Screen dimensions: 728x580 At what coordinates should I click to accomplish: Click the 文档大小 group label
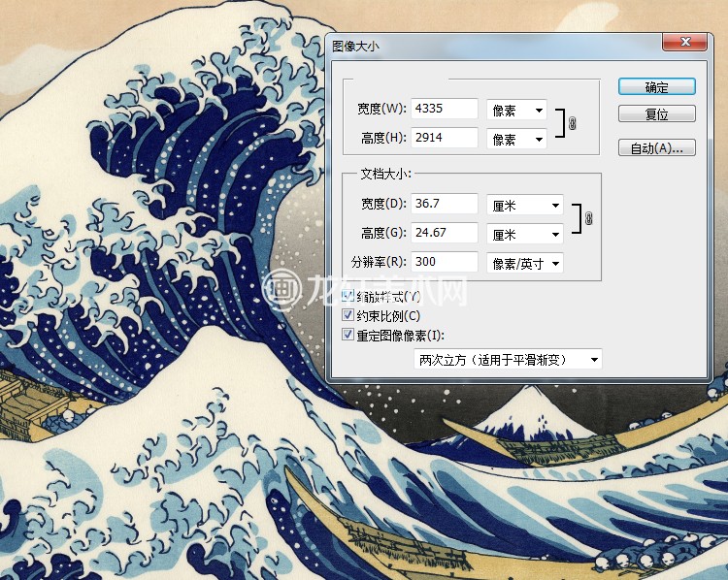(x=385, y=174)
